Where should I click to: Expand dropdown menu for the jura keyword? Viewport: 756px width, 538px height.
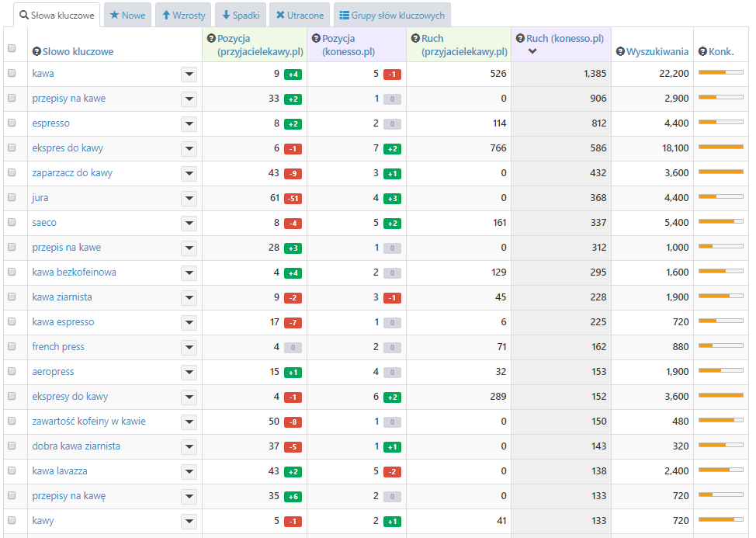tap(189, 198)
